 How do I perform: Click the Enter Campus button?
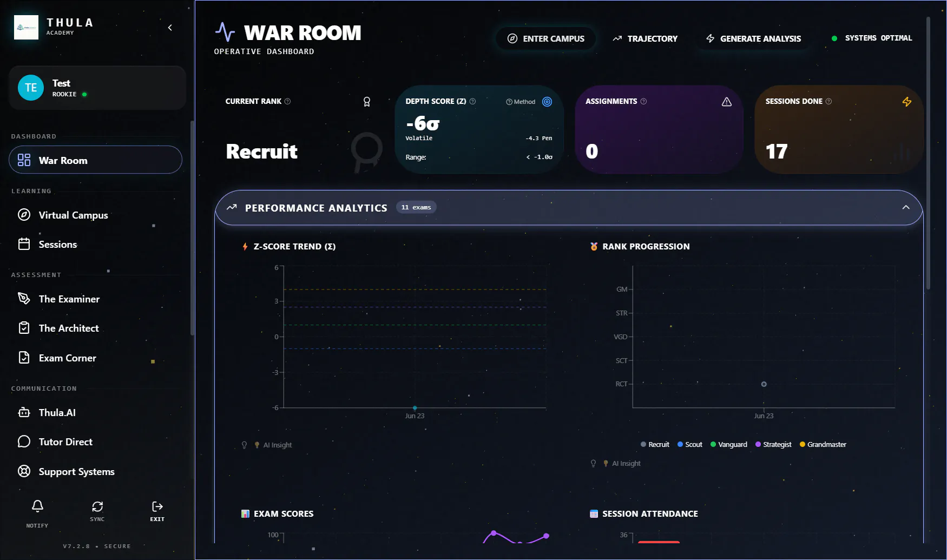pyautogui.click(x=546, y=38)
